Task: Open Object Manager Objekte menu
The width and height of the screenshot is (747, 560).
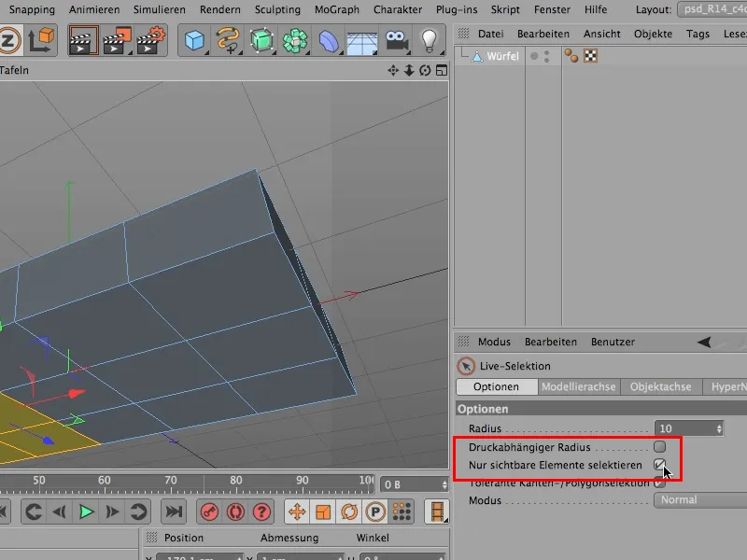Action: point(653,34)
